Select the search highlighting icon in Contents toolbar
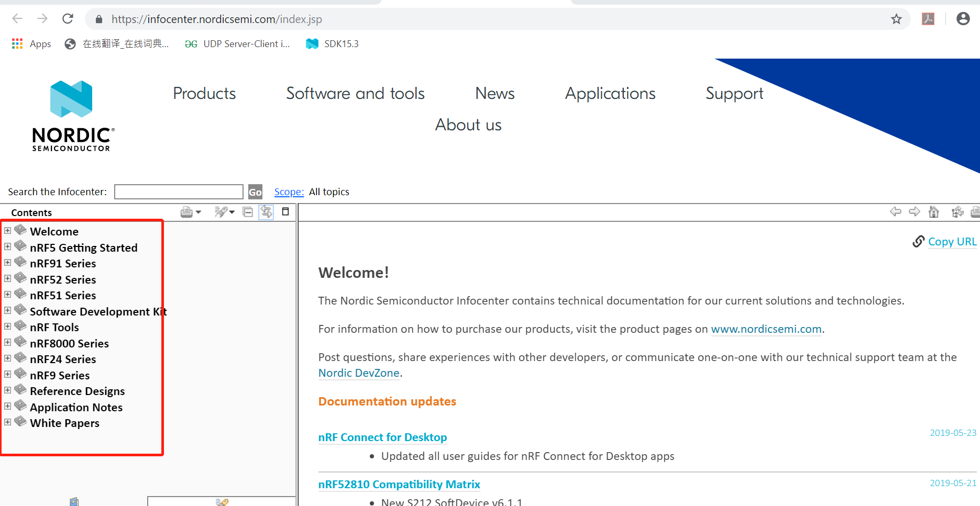 point(220,211)
